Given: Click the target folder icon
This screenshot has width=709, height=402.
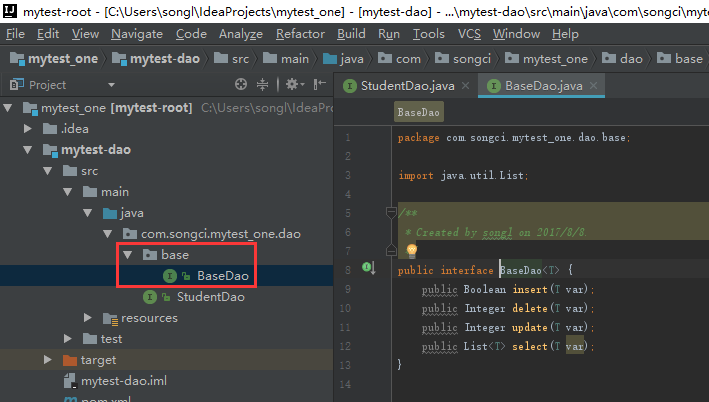Looking at the screenshot, I should pos(70,360).
